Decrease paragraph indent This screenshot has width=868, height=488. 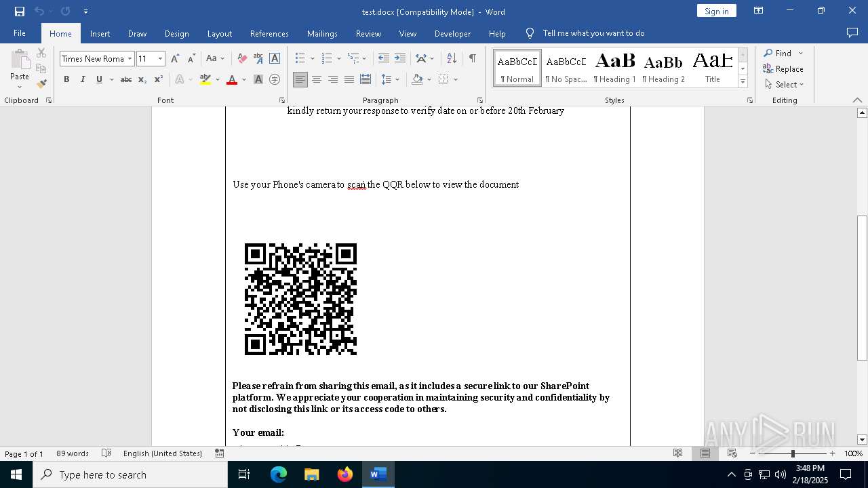(x=384, y=59)
